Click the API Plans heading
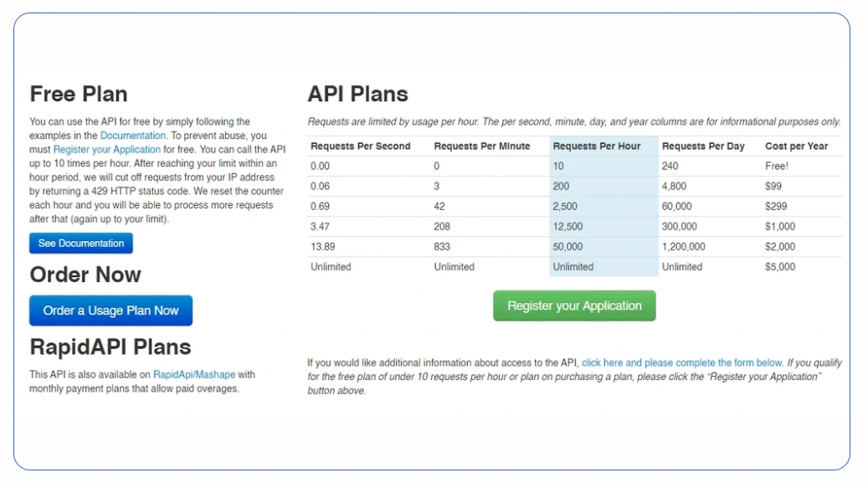 (357, 95)
